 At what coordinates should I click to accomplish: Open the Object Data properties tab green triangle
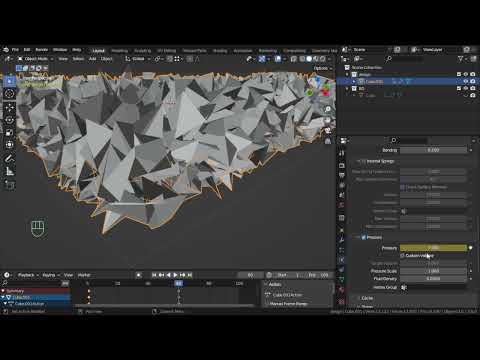click(341, 279)
